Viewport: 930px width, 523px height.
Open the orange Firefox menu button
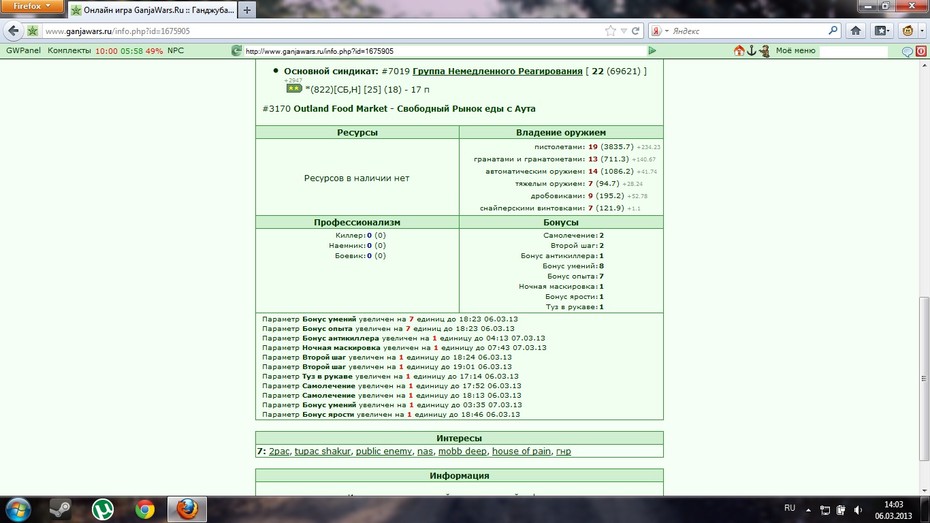(x=32, y=7)
